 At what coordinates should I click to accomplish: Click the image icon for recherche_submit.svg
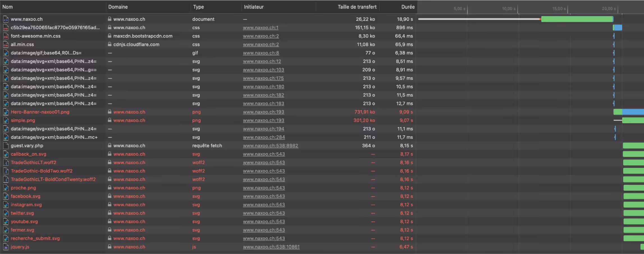[6, 238]
